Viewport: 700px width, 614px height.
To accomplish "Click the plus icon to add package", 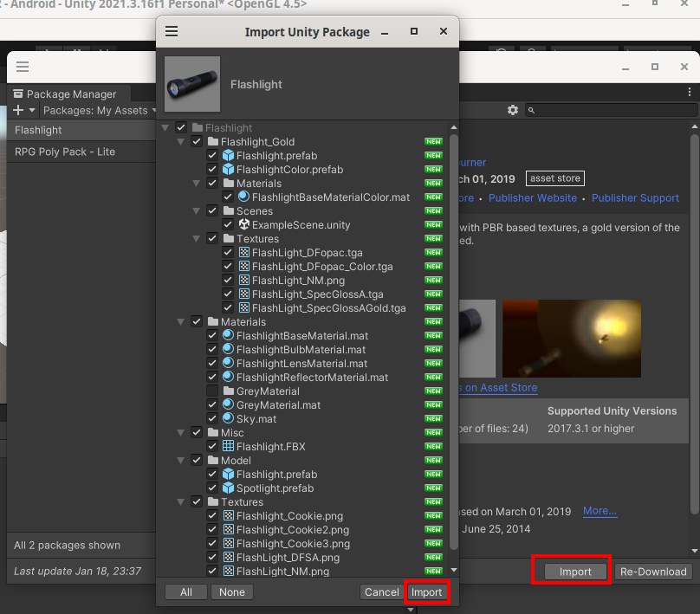I will point(18,110).
